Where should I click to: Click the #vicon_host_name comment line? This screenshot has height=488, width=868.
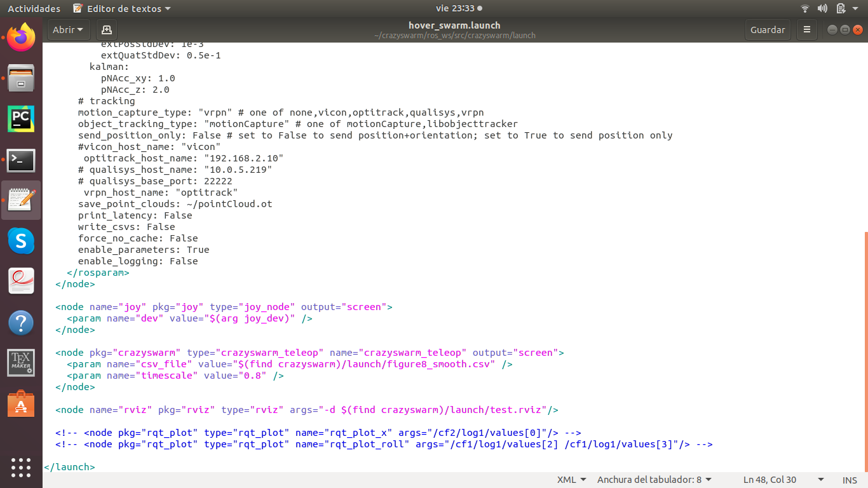[x=149, y=147]
